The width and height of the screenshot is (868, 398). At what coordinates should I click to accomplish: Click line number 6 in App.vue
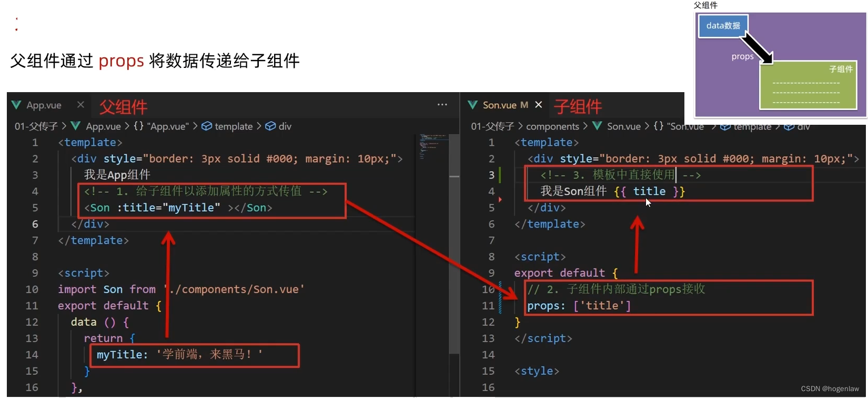(35, 224)
